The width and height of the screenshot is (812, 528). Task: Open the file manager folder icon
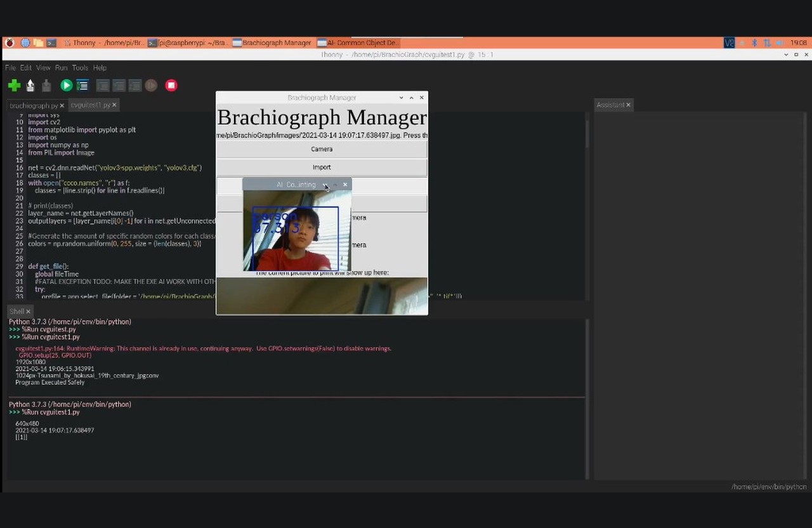pos(38,43)
